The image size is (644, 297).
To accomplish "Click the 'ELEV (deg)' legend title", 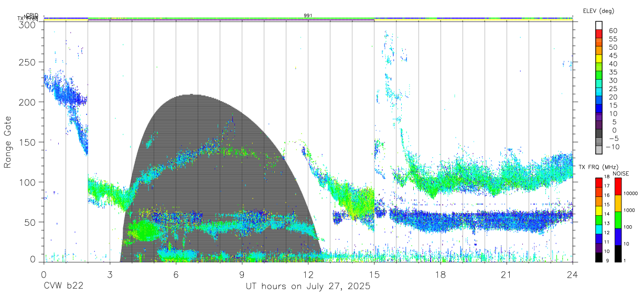I will click(x=599, y=10).
